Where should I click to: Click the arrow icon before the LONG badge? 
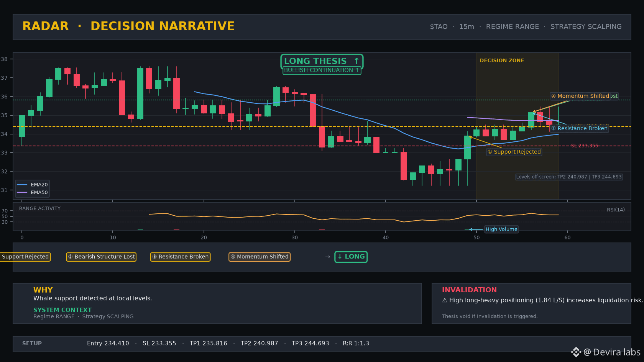(x=328, y=257)
